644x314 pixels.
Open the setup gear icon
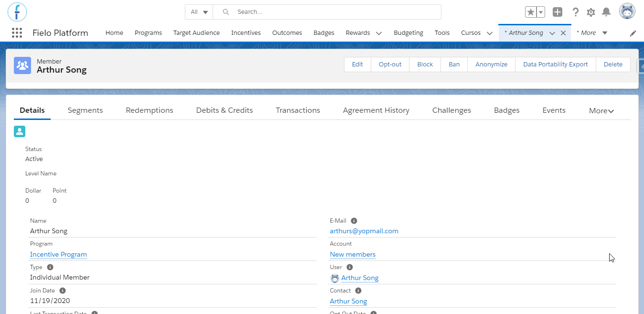click(x=591, y=12)
